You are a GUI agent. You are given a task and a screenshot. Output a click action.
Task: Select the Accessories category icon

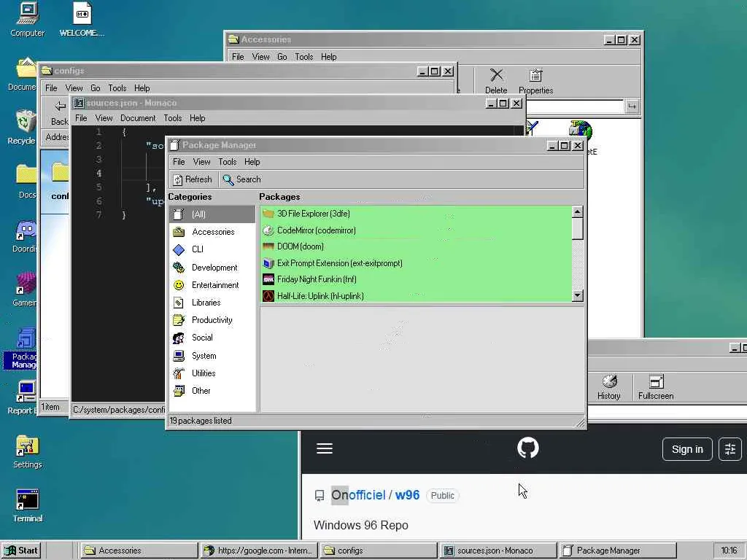coord(179,232)
